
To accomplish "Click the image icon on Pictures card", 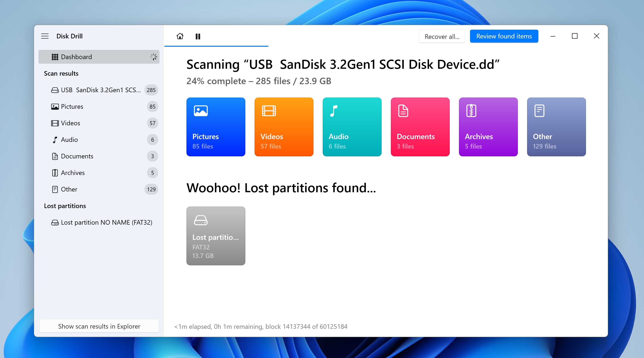I will click(x=201, y=111).
